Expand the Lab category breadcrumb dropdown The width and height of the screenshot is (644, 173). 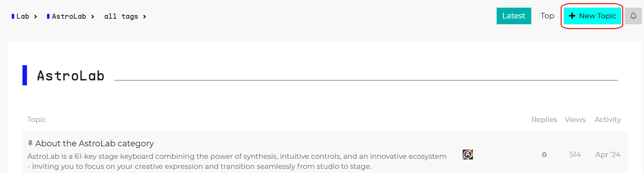24,16
